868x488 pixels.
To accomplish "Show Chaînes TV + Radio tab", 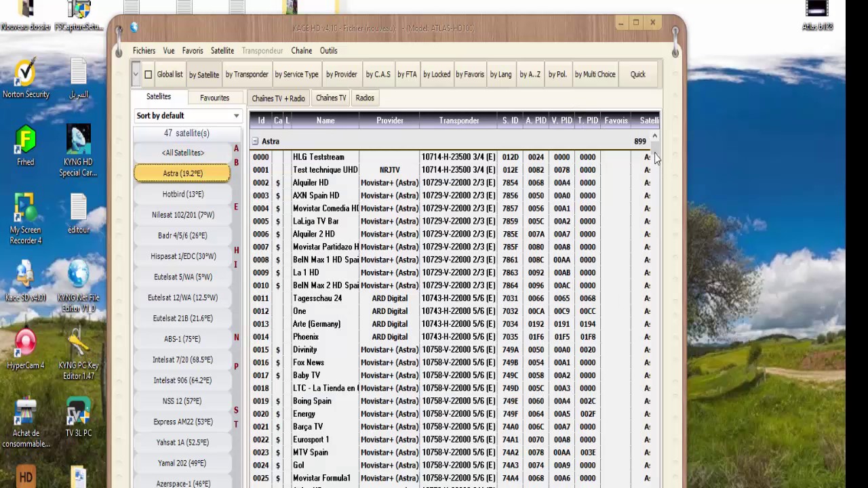I will click(278, 98).
